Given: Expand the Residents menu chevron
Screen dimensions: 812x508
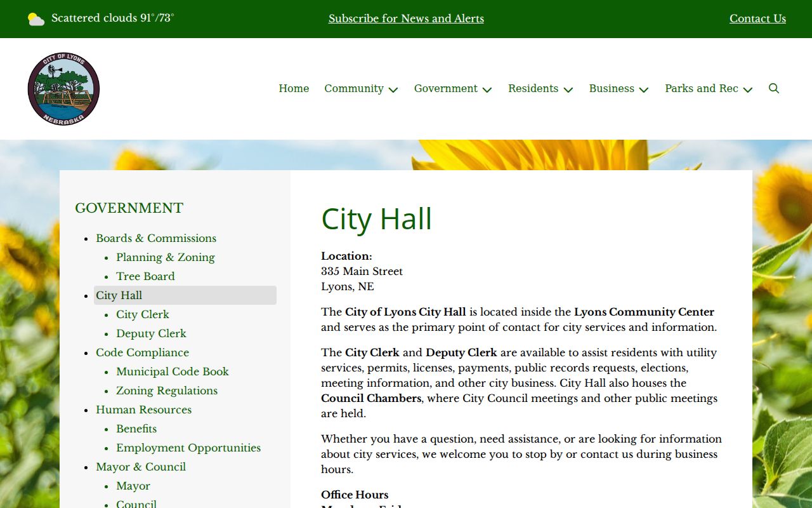Looking at the screenshot, I should pos(568,90).
